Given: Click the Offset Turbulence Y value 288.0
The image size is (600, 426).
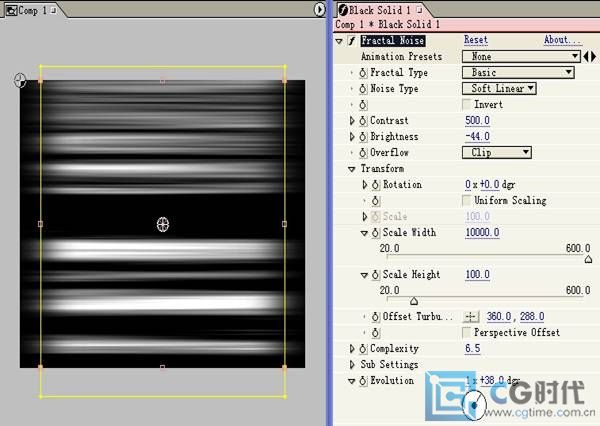Looking at the screenshot, I should point(532,317).
